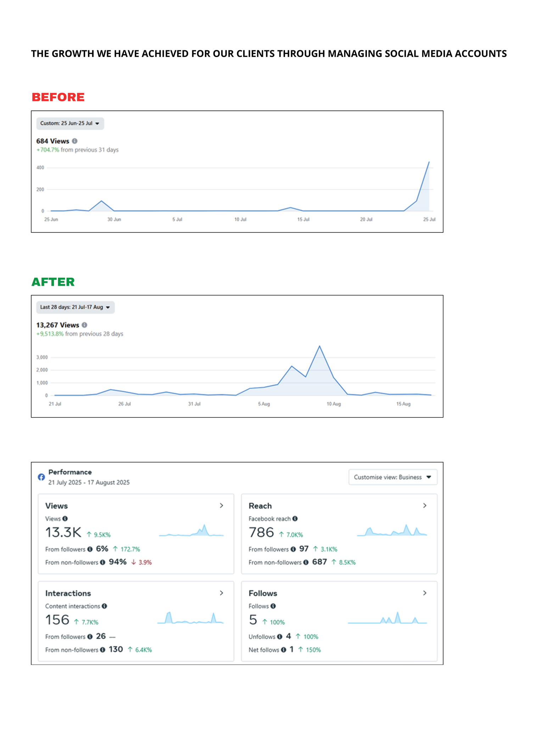Click the Views sparkline in Performance card
This screenshot has width=535, height=756.
[191, 531]
